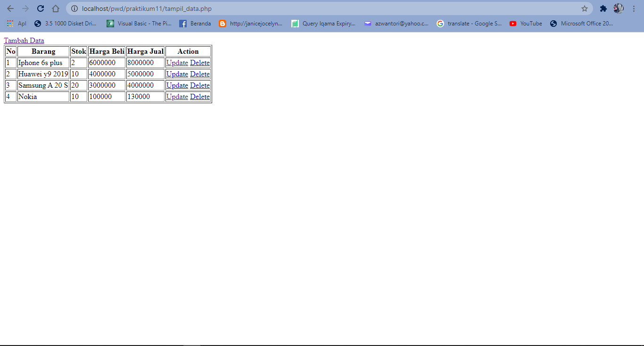This screenshot has height=346, width=644.
Task: Click the No column header
Action: coord(11,51)
